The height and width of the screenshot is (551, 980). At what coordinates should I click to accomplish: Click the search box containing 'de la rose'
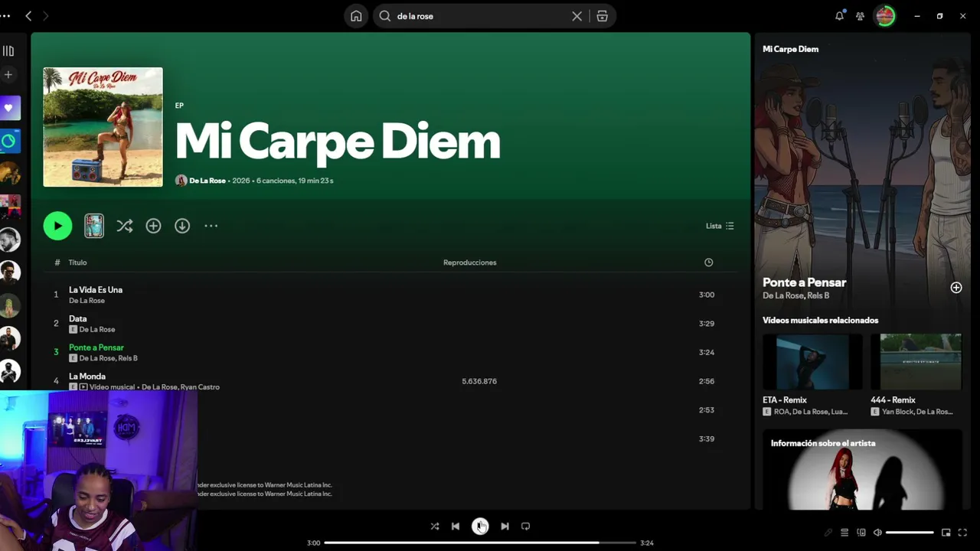pyautogui.click(x=495, y=16)
